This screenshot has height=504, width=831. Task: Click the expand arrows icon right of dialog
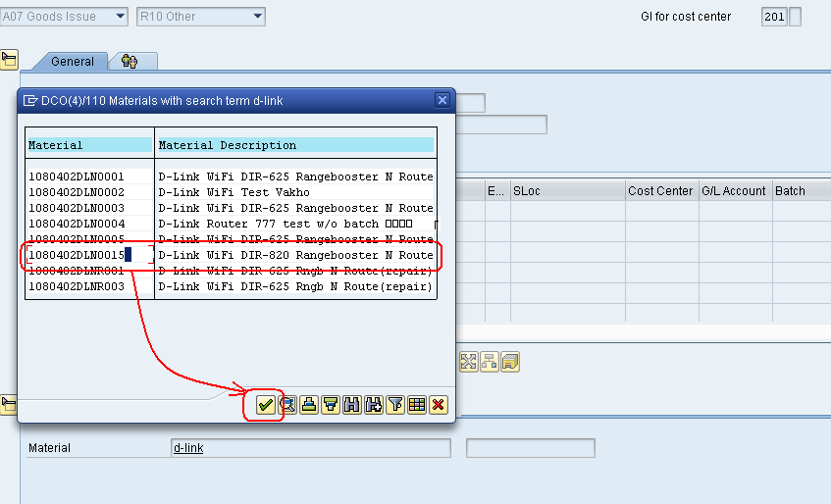tap(469, 362)
